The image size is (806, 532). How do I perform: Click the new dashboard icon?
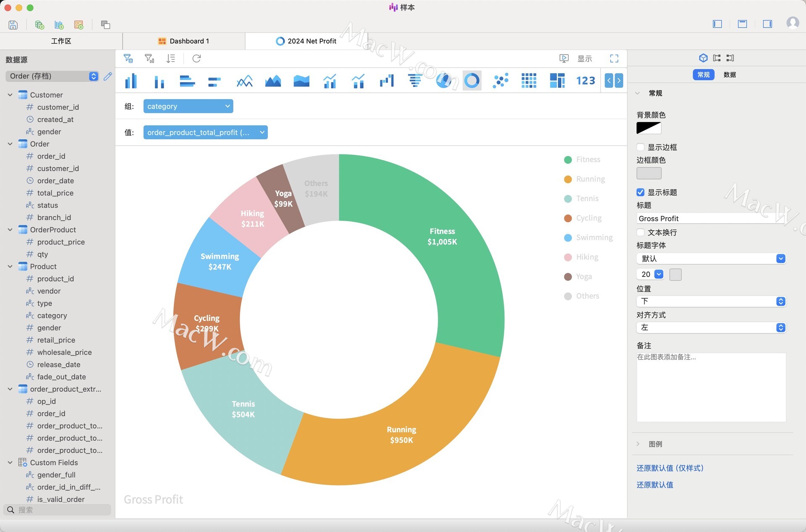point(79,25)
